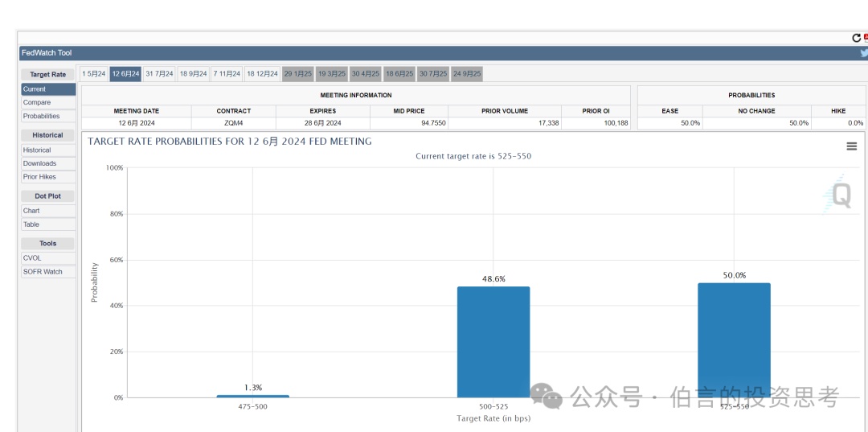Select the 18 12月24 meeting date tab

click(x=262, y=74)
